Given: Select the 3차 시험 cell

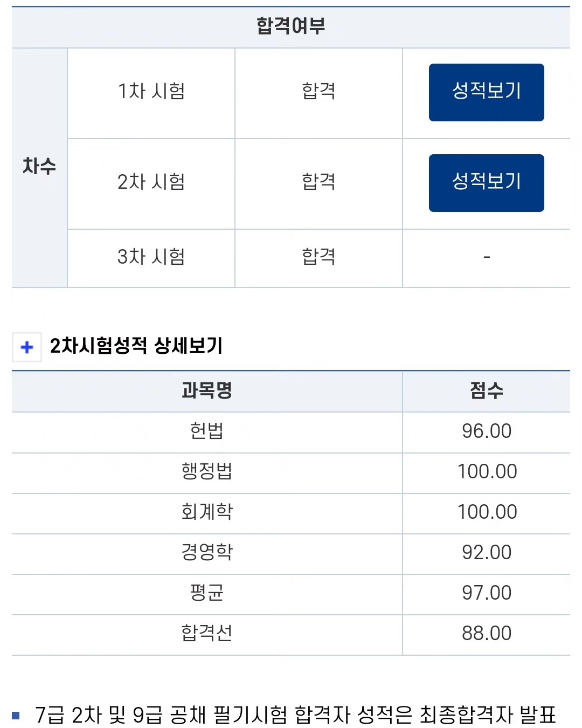Looking at the screenshot, I should (x=151, y=257).
